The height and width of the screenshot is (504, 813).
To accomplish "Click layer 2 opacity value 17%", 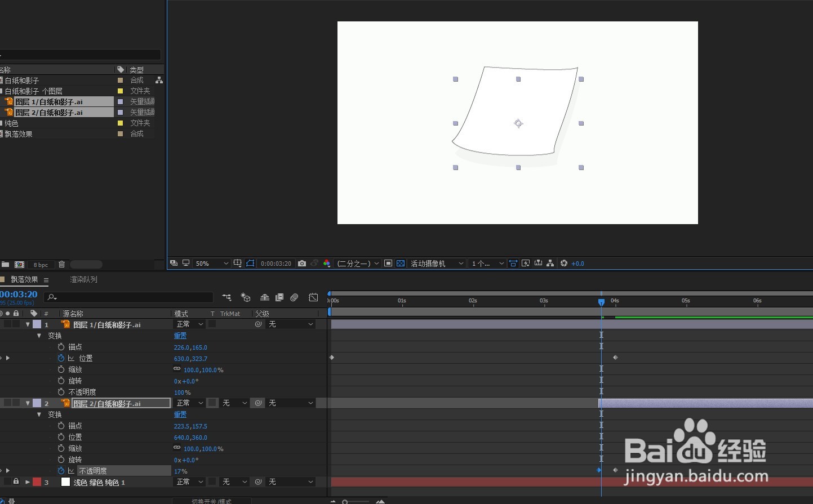I will point(181,471).
